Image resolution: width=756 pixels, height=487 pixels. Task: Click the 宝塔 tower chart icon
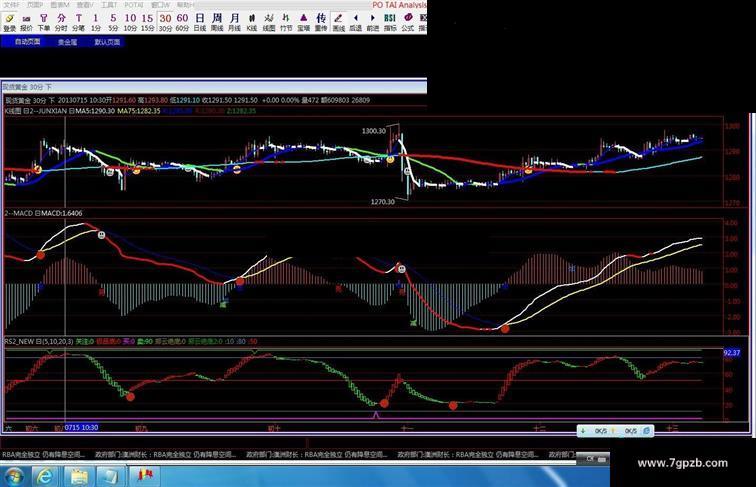coord(303,21)
